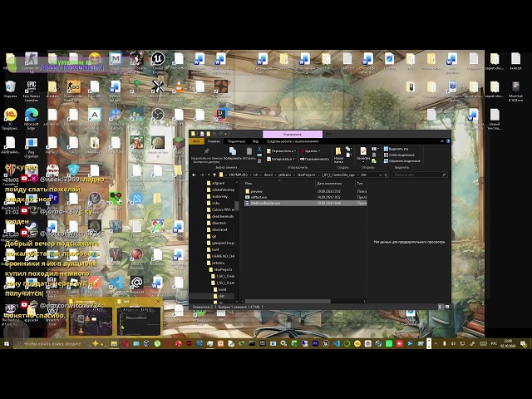This screenshot has width=532, height=399.
Task: Open the Quick Access Toolbar customize arrow
Action: (225, 134)
